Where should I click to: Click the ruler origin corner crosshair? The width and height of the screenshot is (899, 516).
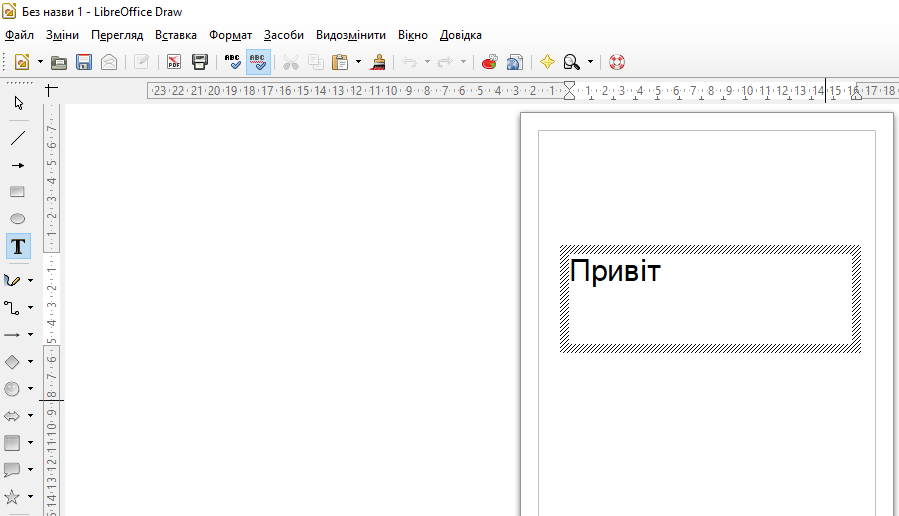(x=51, y=90)
